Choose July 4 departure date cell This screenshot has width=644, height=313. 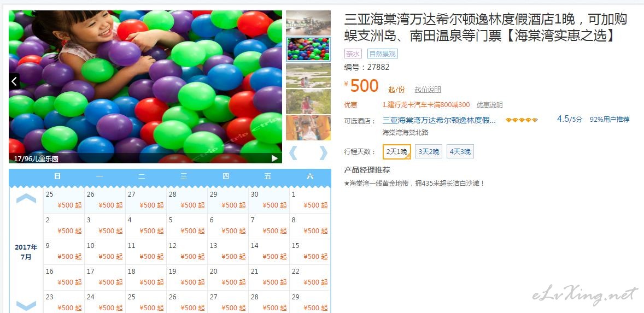tap(146, 226)
